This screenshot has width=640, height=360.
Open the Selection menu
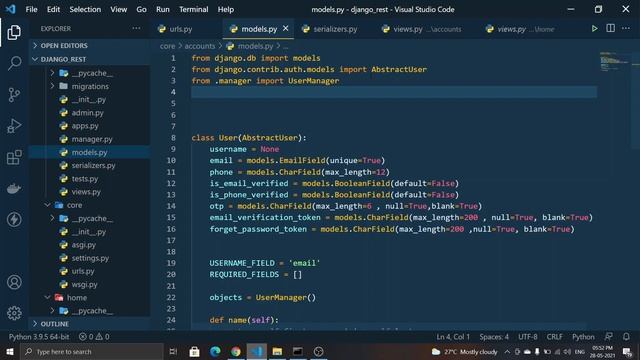[85, 9]
